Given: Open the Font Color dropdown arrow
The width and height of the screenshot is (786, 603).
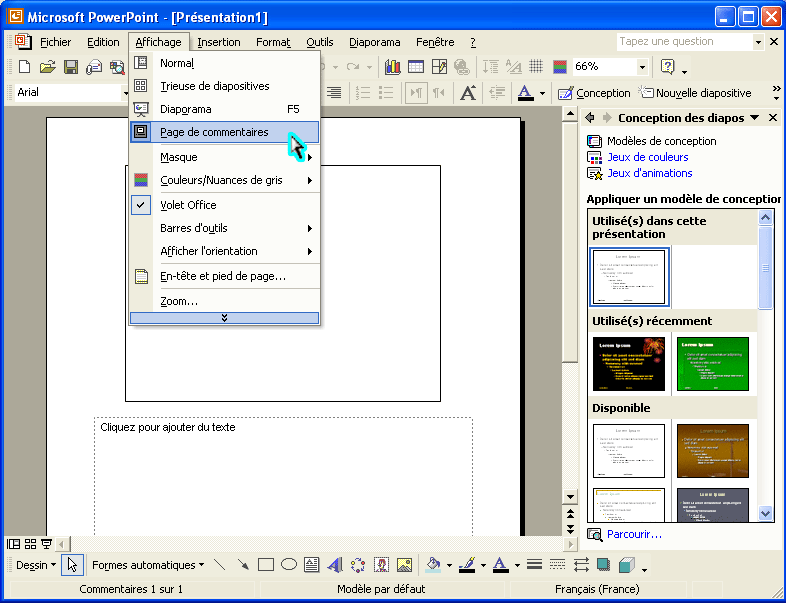Looking at the screenshot, I should pos(542,93).
